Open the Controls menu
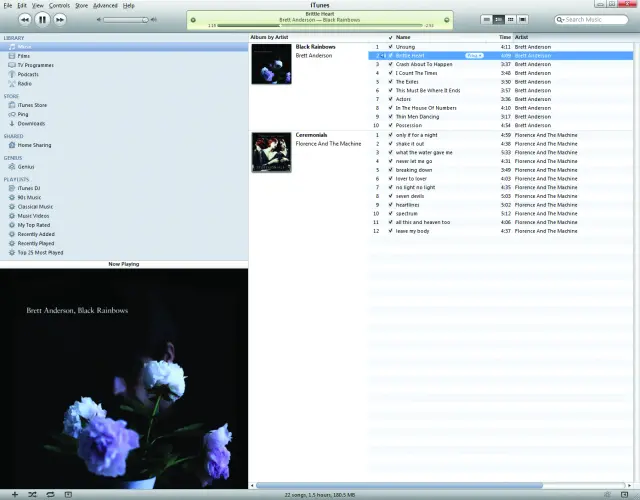Screen dimensions: 640x500 (x=59, y=6)
